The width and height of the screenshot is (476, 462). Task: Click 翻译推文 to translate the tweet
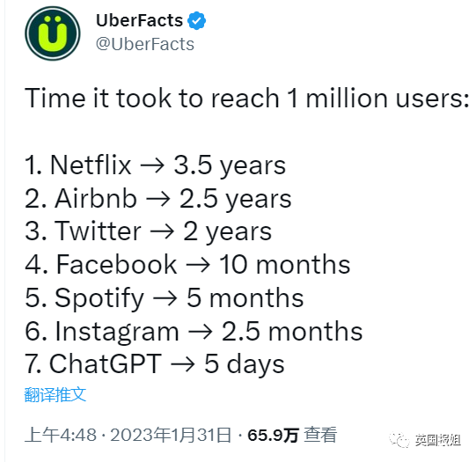pyautogui.click(x=55, y=394)
